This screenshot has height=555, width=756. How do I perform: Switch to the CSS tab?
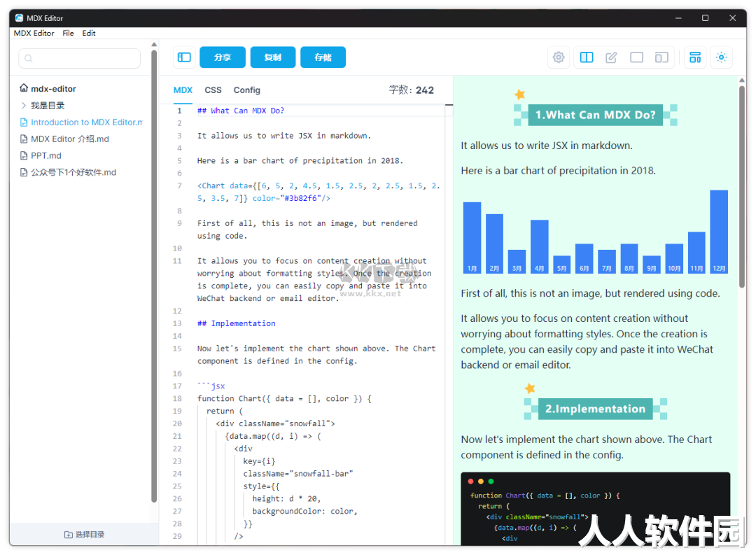click(213, 90)
